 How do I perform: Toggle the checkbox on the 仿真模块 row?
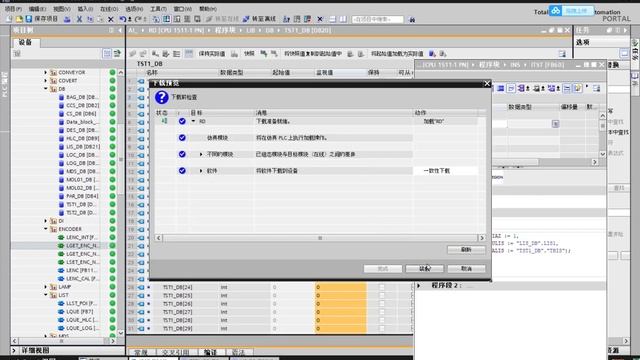click(182, 138)
